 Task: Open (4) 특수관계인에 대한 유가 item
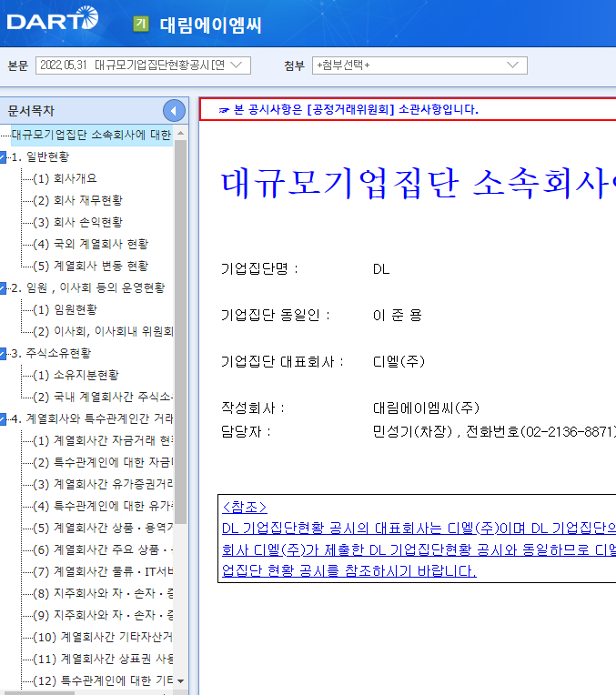pyautogui.click(x=103, y=506)
